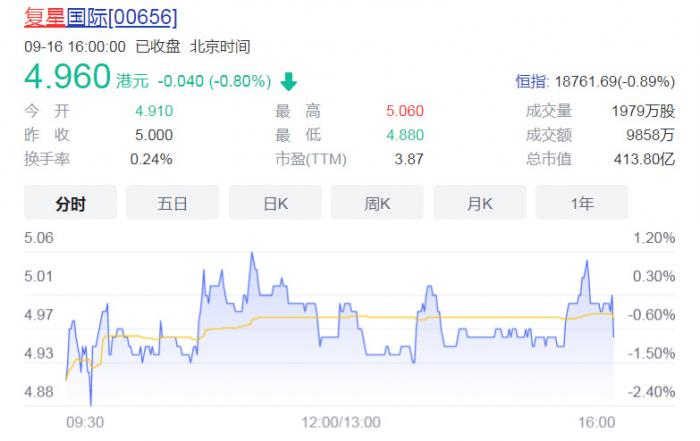
Task: Click the change value -0.040 (-0.80%)
Action: 214,81
